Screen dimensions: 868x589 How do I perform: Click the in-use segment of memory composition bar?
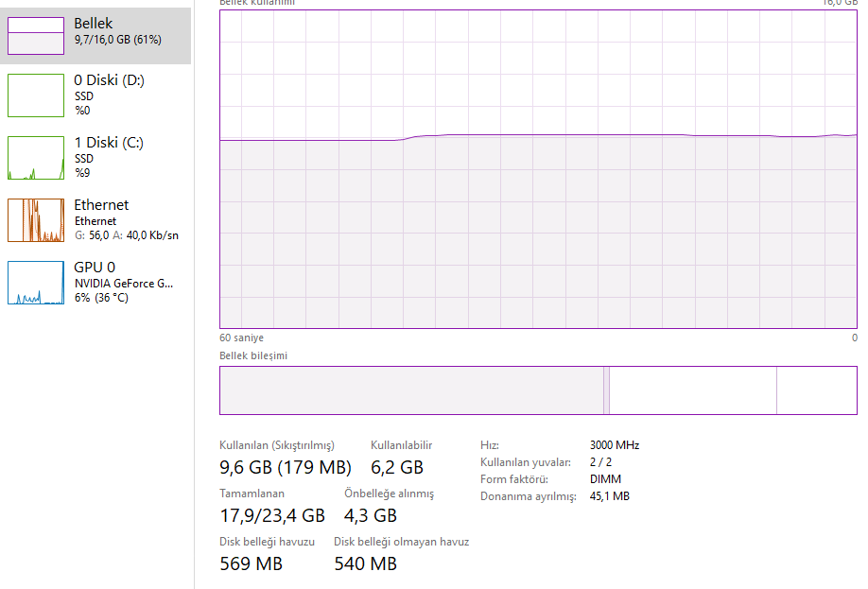(411, 390)
